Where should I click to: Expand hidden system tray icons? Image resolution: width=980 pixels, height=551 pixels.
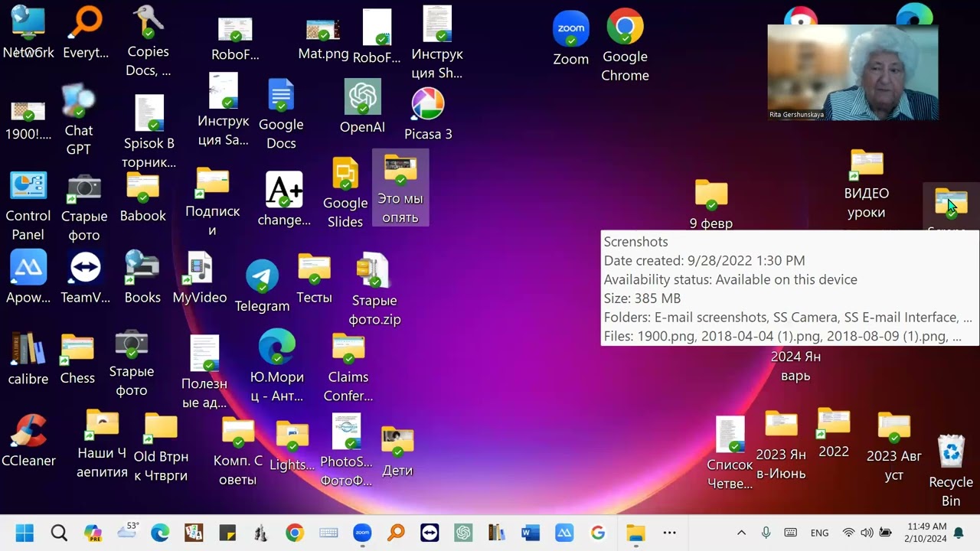741,533
